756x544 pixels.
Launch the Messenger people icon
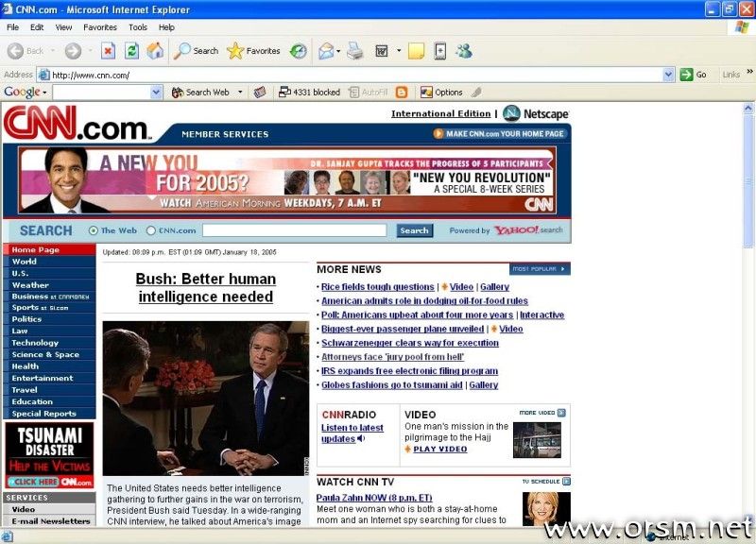point(464,51)
